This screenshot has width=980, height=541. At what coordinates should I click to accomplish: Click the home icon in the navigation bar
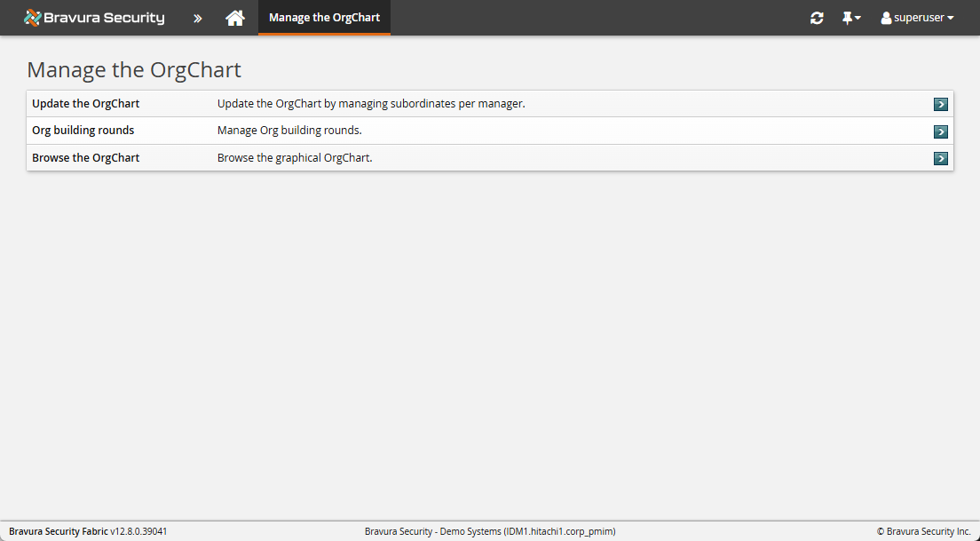pyautogui.click(x=235, y=17)
